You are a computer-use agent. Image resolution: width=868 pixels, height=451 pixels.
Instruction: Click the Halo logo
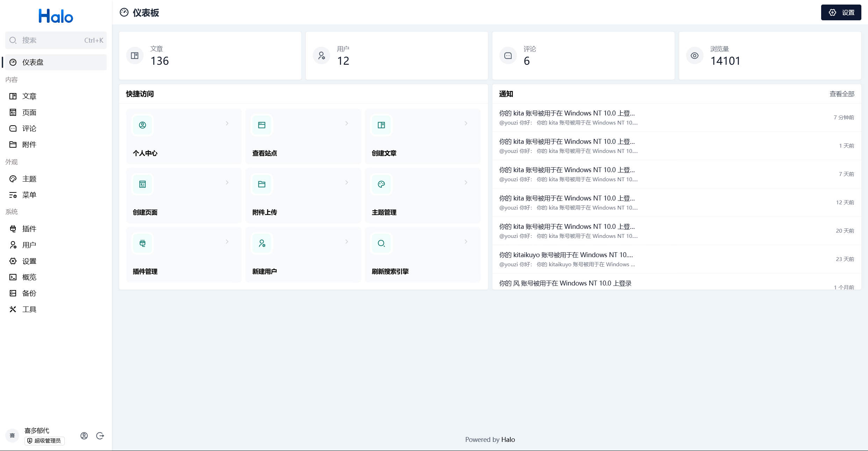pyautogui.click(x=56, y=16)
